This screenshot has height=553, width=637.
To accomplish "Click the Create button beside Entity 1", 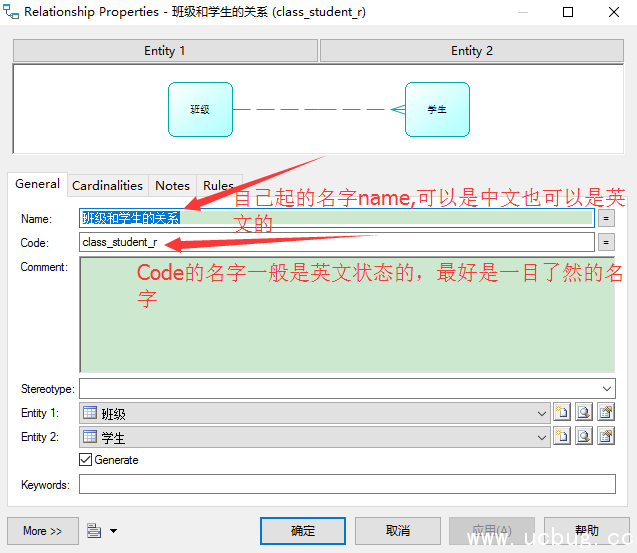I will tap(562, 413).
